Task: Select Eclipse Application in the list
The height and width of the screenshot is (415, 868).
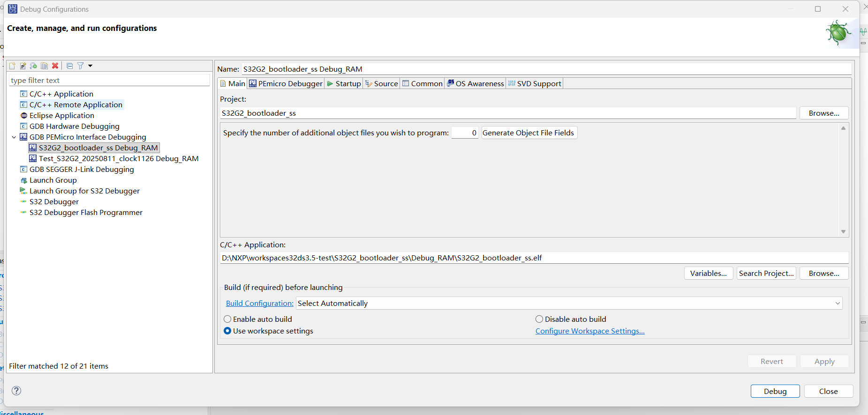Action: [62, 116]
